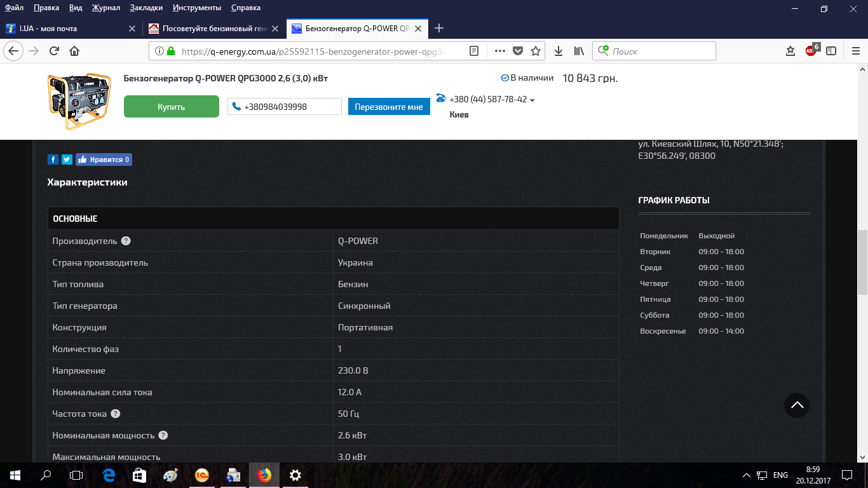Screen dimensions: 868x488
Task: Click help icon next to Номинальная мощность
Action: pyautogui.click(x=163, y=435)
